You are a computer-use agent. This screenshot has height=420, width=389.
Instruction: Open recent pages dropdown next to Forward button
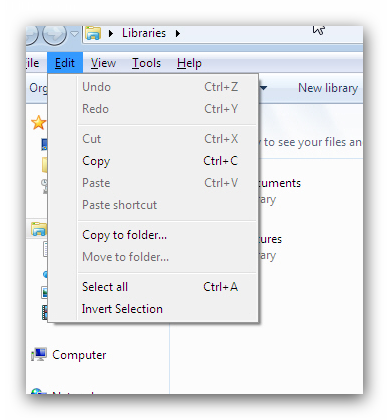[75, 34]
